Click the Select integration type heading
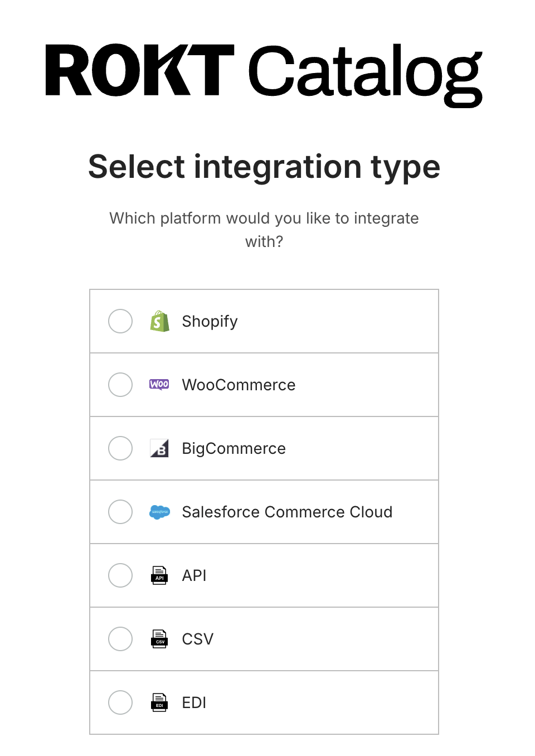Viewport: 535px width, 756px height. coord(264,167)
